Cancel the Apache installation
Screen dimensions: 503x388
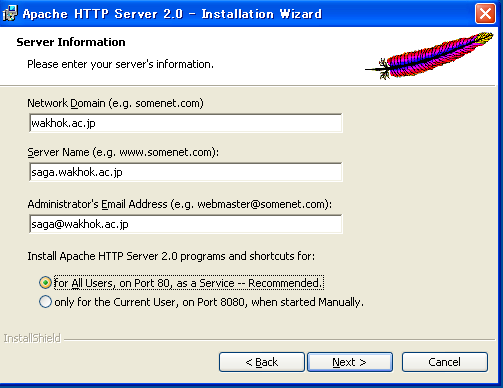[445, 362]
